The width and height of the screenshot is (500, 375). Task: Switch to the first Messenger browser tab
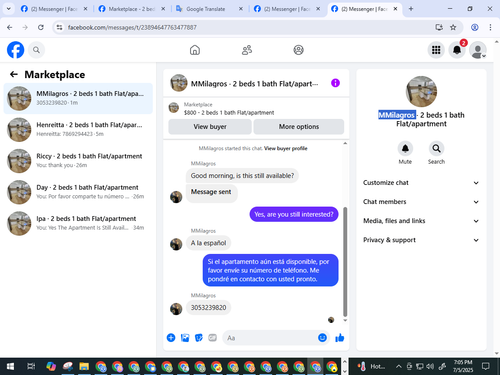54,9
